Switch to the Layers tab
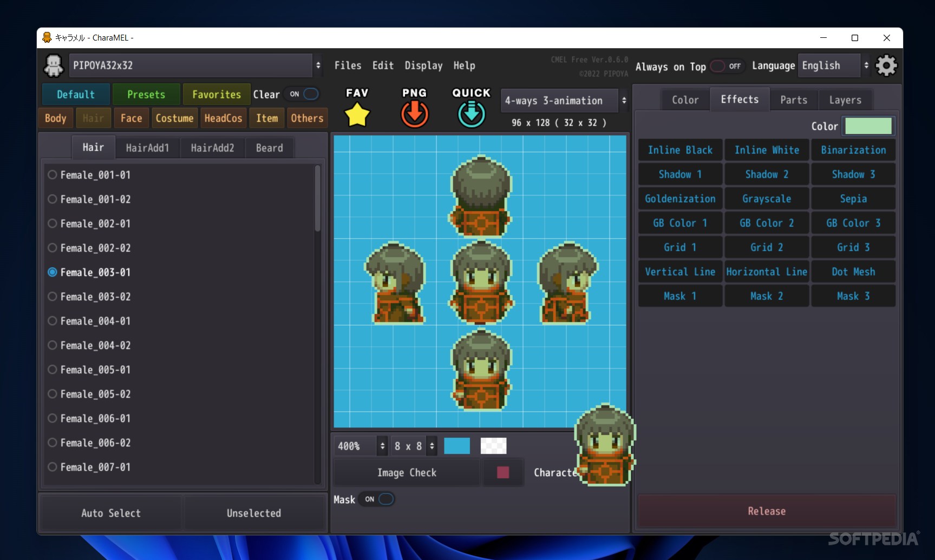Viewport: 935px width, 560px height. (845, 100)
